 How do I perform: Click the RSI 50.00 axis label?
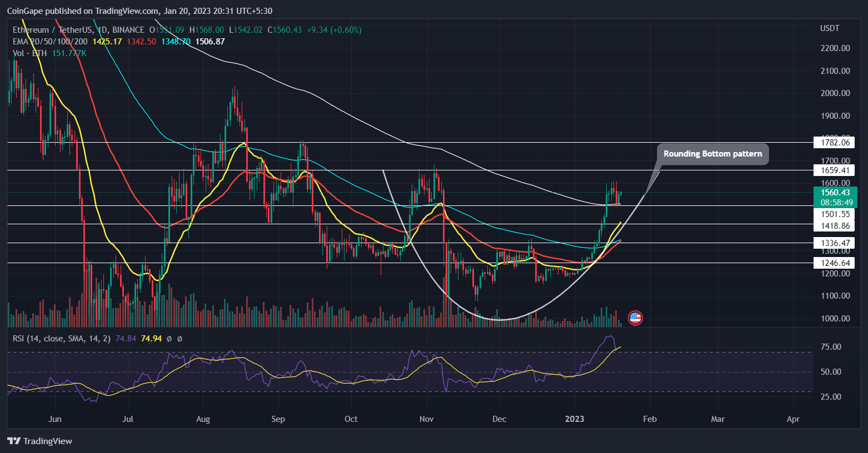pos(831,372)
